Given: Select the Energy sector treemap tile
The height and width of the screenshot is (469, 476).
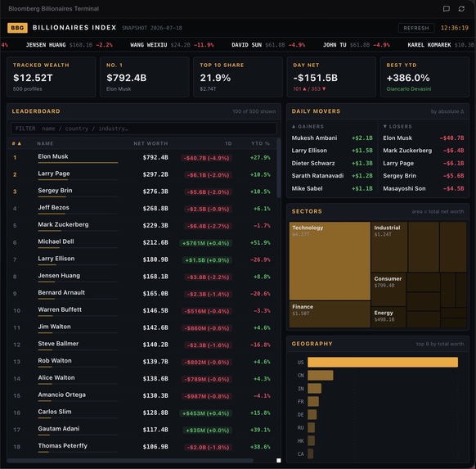Looking at the screenshot, I should (x=388, y=317).
